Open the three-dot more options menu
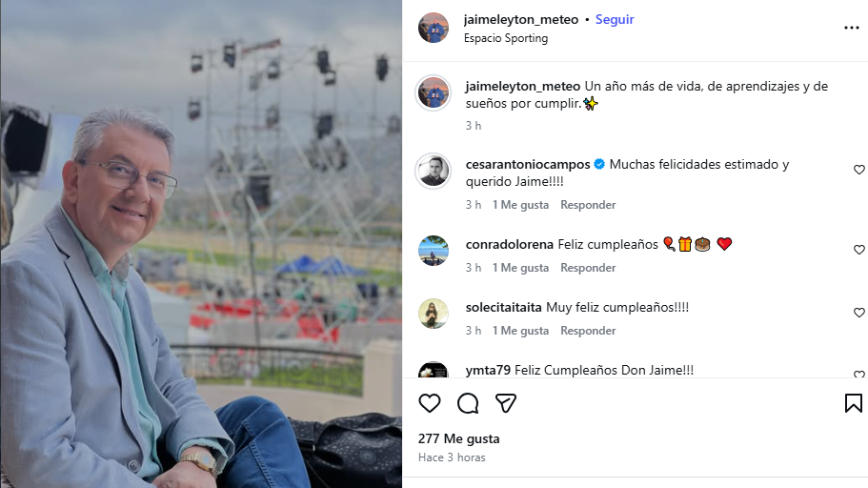Screen dimensions: 868x488 coord(852,28)
